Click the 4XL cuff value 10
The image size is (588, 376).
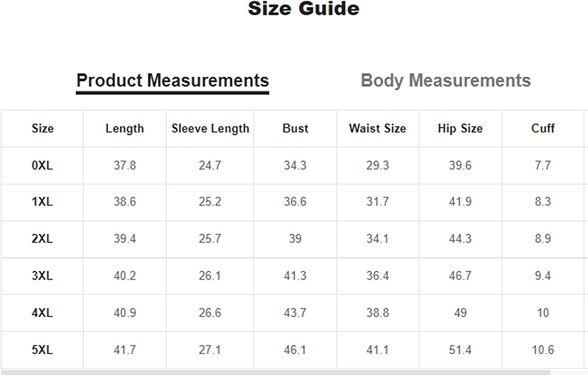pyautogui.click(x=543, y=313)
